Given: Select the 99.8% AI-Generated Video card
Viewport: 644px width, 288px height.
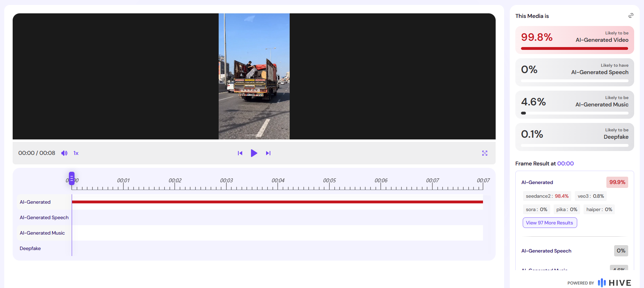Looking at the screenshot, I should 575,40.
